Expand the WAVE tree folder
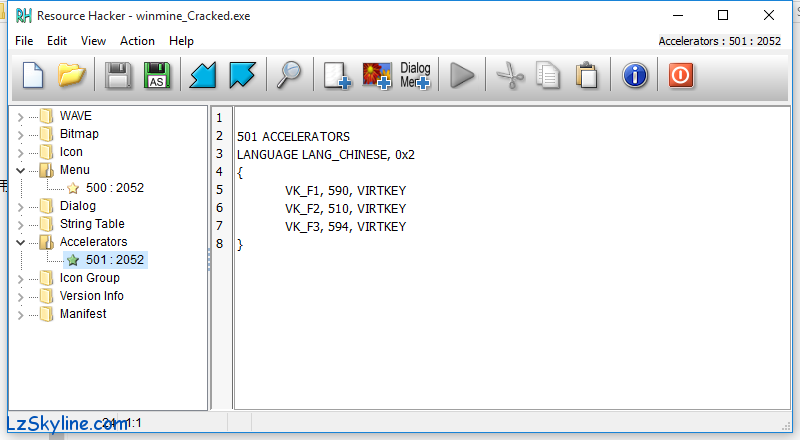Viewport: 800px width, 440px height. pos(20,116)
